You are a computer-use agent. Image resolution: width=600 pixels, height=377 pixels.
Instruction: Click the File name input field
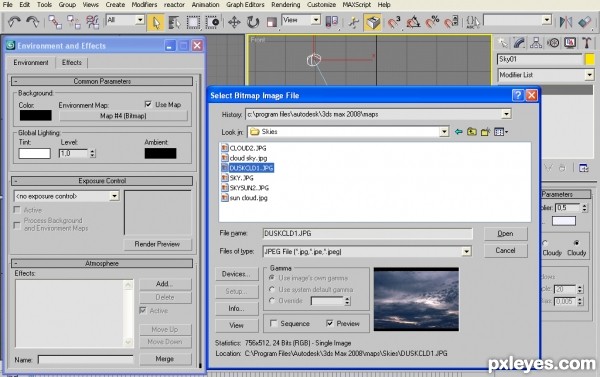click(367, 233)
